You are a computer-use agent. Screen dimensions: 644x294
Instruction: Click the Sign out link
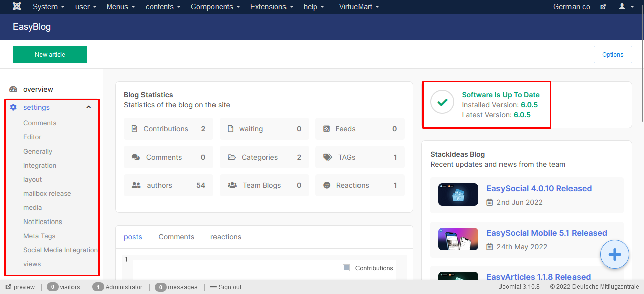tap(226, 287)
